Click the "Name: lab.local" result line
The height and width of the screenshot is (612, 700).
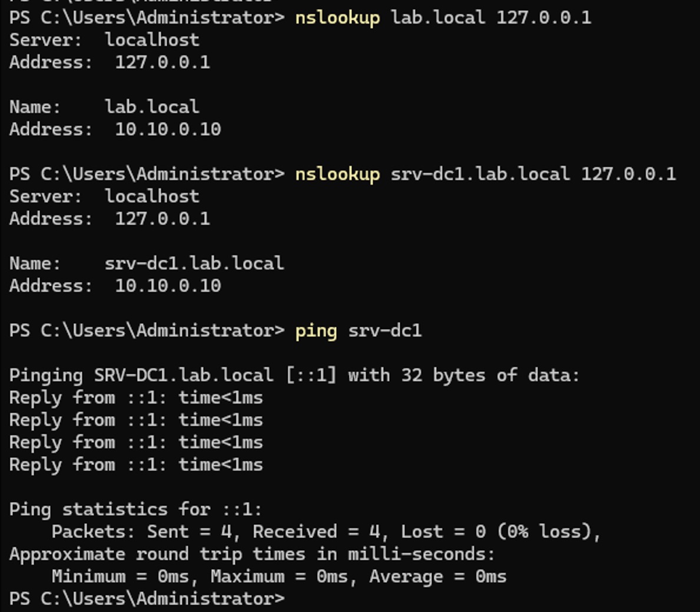[104, 107]
